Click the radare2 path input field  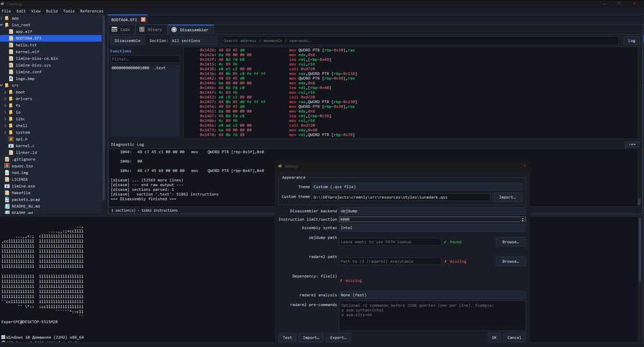tap(390, 261)
